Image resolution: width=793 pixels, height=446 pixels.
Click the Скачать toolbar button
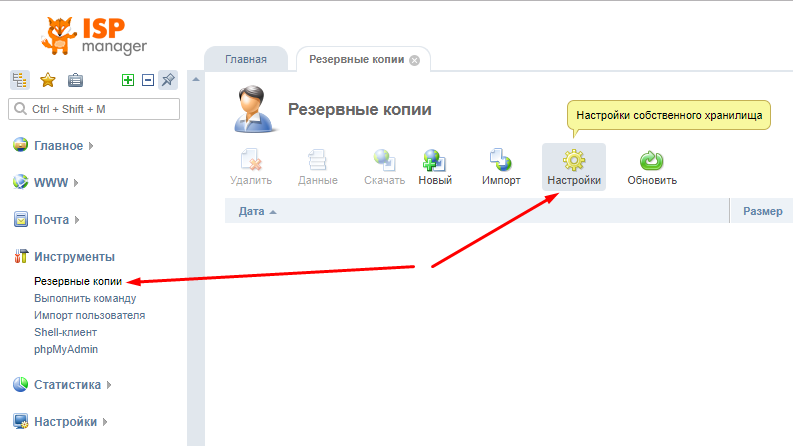click(x=384, y=167)
